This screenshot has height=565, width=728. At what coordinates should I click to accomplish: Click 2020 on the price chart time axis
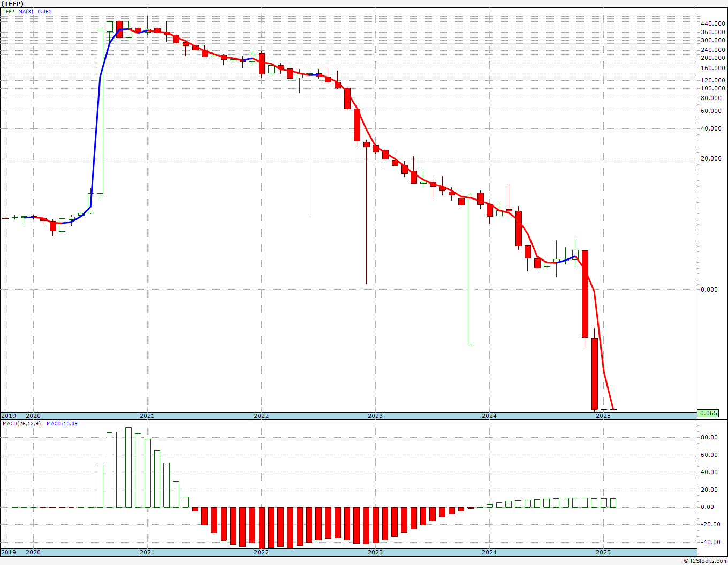pos(33,416)
